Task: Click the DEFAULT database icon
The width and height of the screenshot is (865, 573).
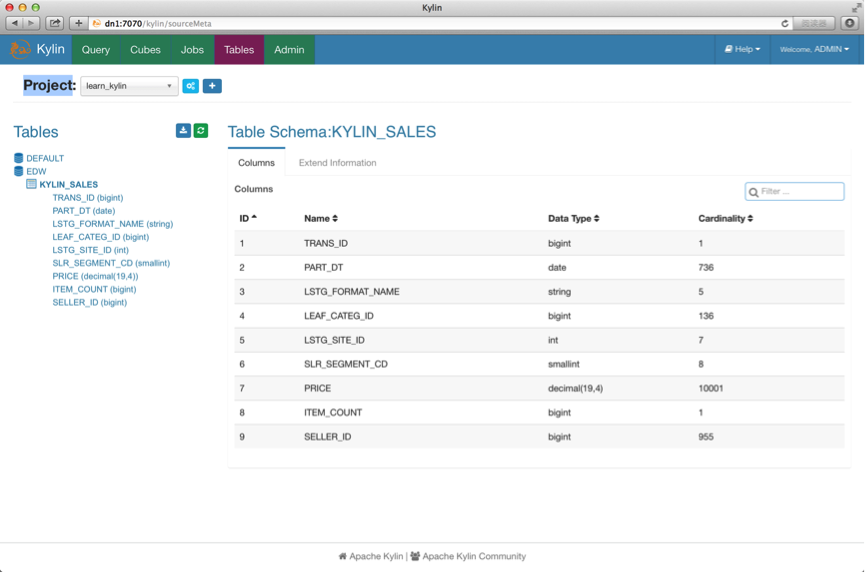Action: 19,158
